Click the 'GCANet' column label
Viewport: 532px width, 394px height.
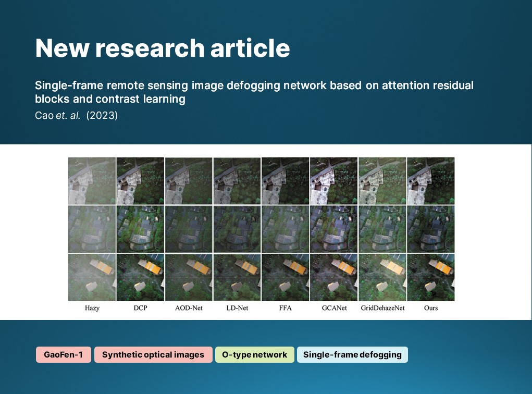coord(334,308)
